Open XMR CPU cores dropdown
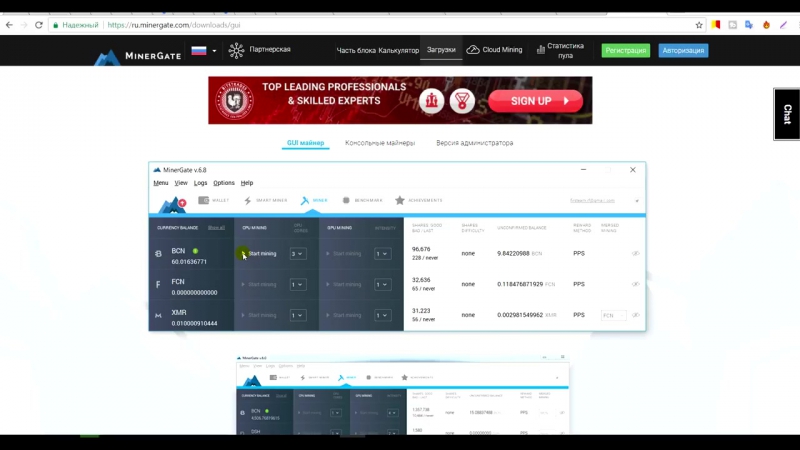 point(298,315)
